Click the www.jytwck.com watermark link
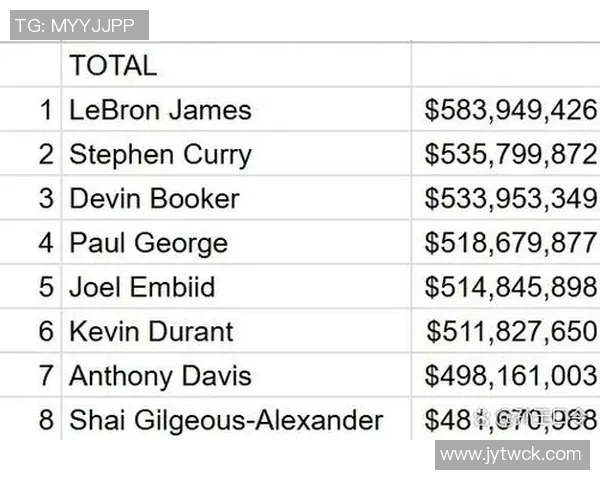The image size is (600, 480). [511, 455]
